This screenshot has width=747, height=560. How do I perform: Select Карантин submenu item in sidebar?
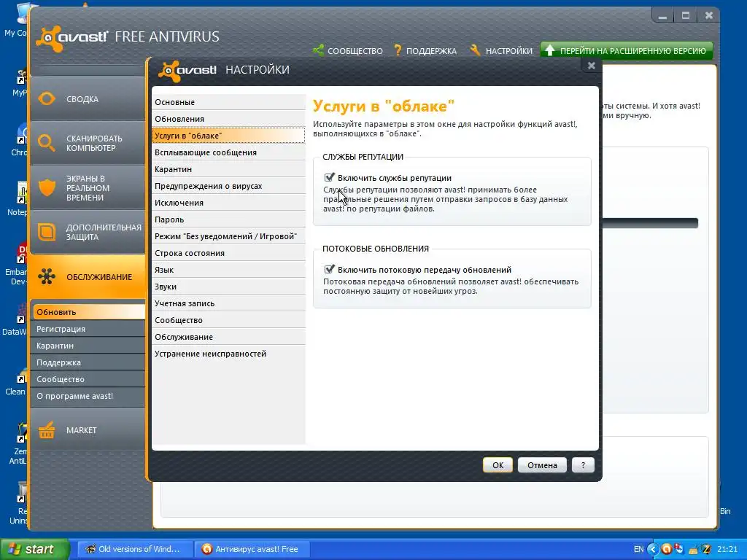tap(88, 345)
